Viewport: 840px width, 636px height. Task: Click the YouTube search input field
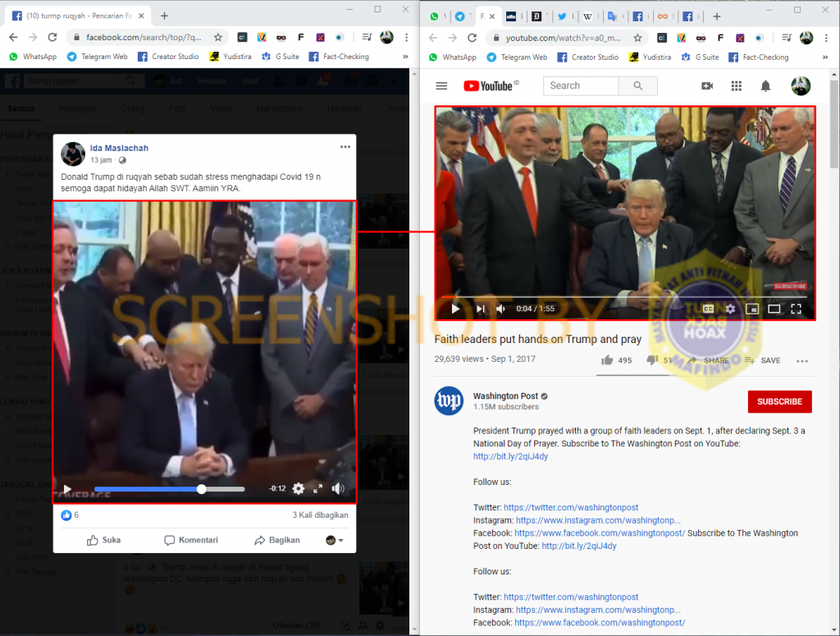coord(581,86)
